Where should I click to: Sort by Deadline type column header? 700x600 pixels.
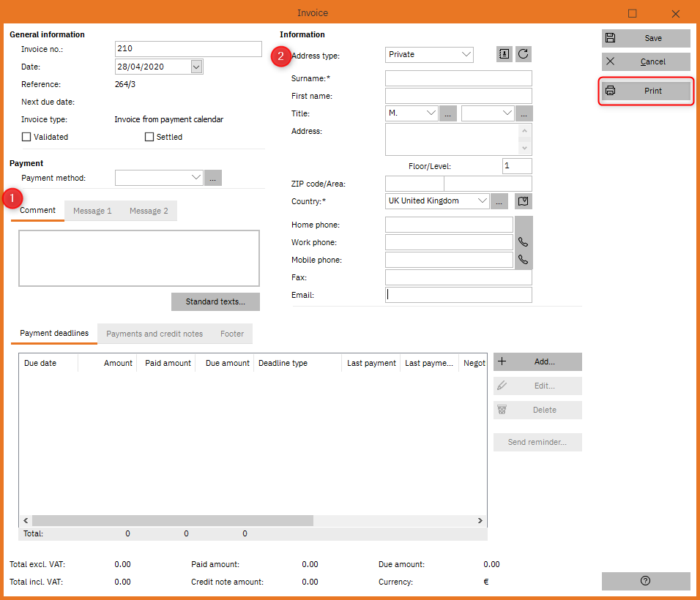(297, 363)
